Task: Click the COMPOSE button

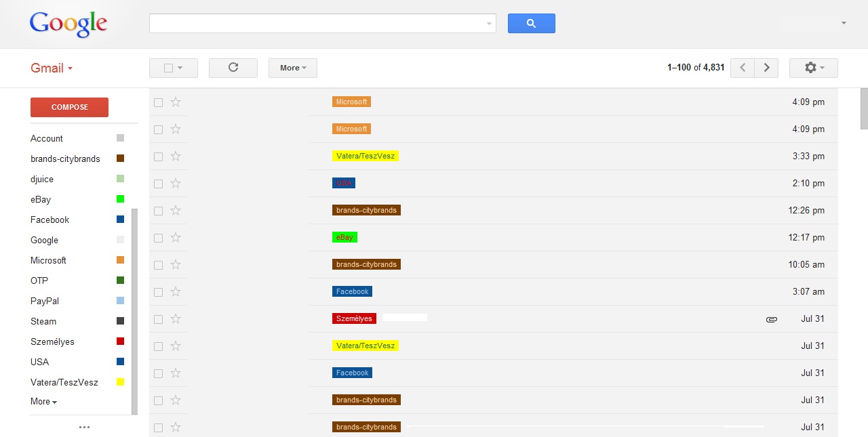Action: (x=69, y=107)
